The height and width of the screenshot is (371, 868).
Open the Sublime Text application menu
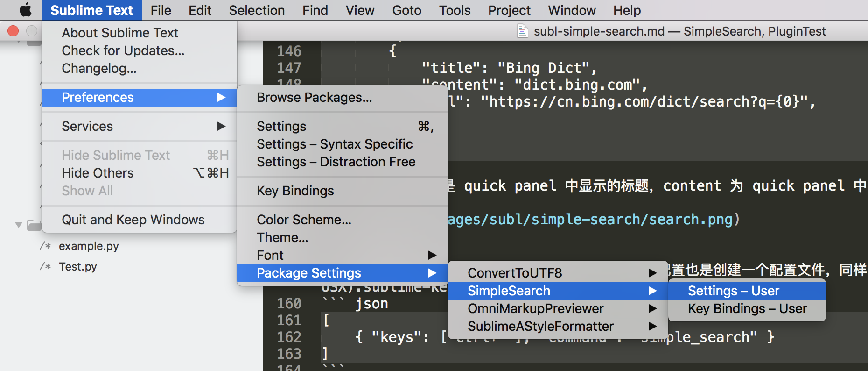click(92, 10)
